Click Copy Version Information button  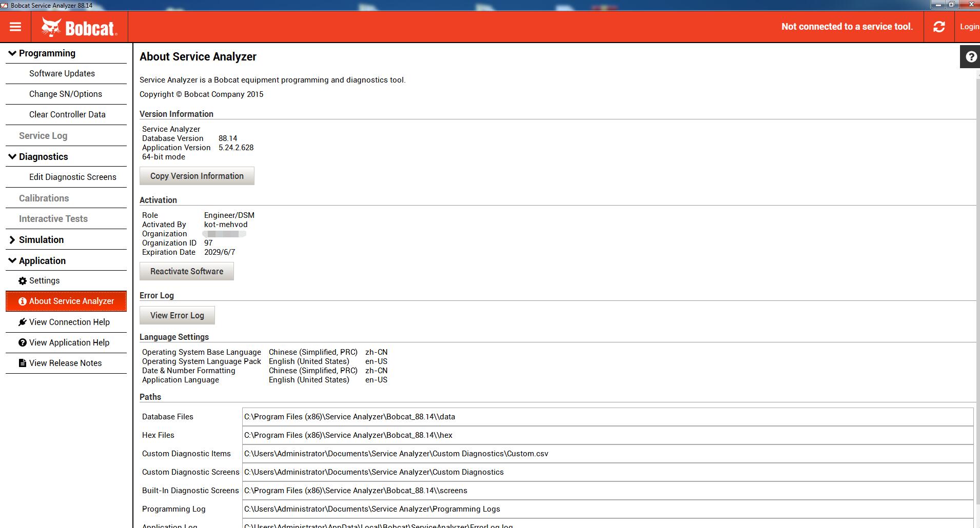click(x=197, y=176)
